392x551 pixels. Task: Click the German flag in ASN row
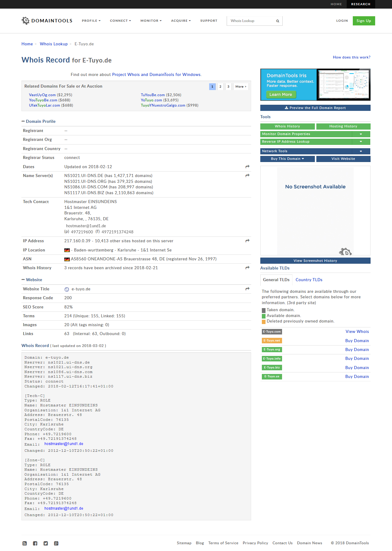67,259
